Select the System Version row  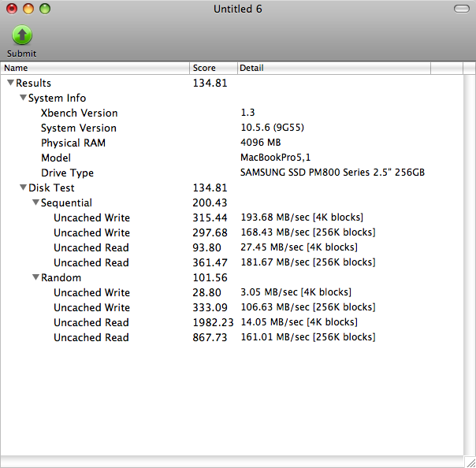232,128
